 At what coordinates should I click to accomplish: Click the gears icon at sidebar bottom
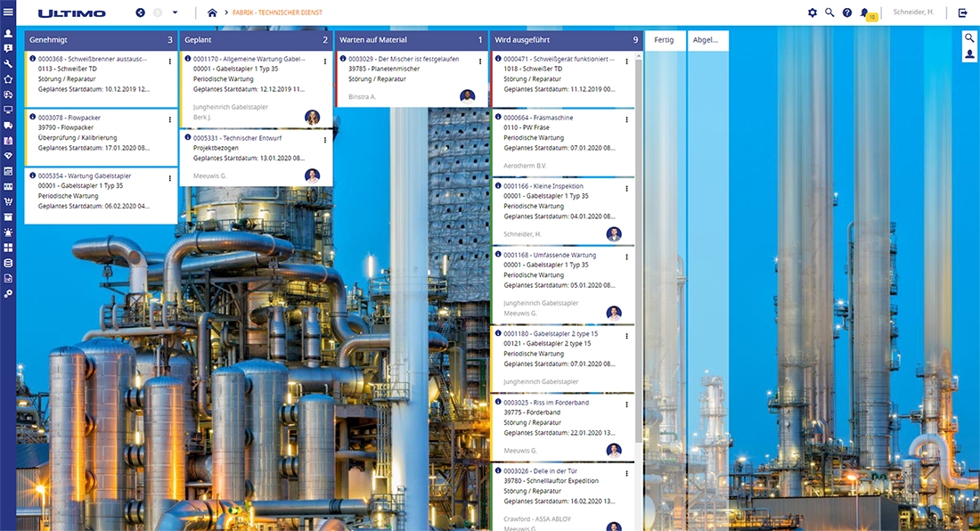click(x=8, y=294)
